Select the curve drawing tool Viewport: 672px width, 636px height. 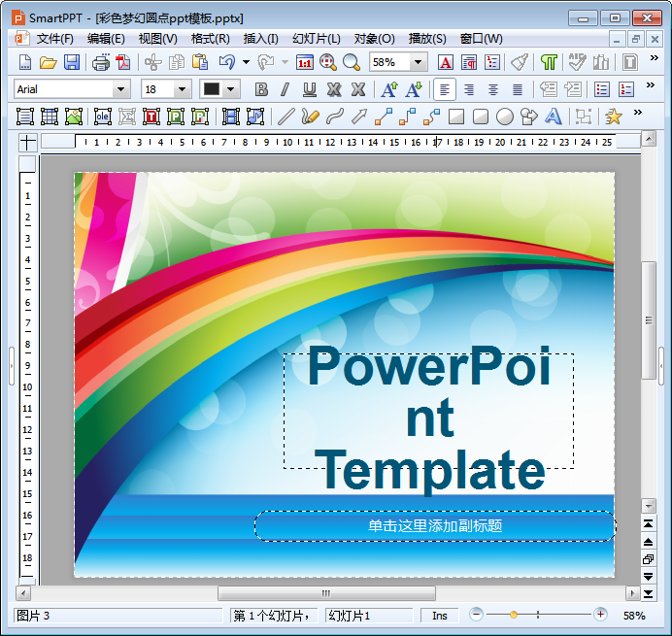click(x=335, y=117)
